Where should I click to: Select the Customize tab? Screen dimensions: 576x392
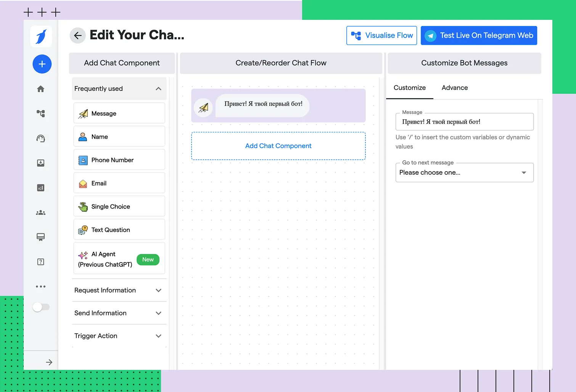coord(409,88)
